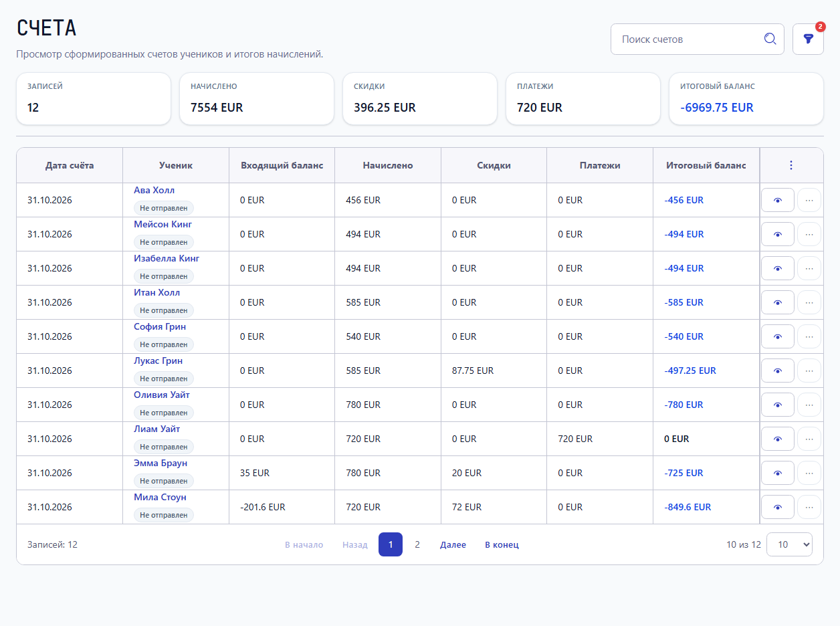This screenshot has height=626, width=840.
Task: Sort by Итоговый баланс column header
Action: pos(706,165)
